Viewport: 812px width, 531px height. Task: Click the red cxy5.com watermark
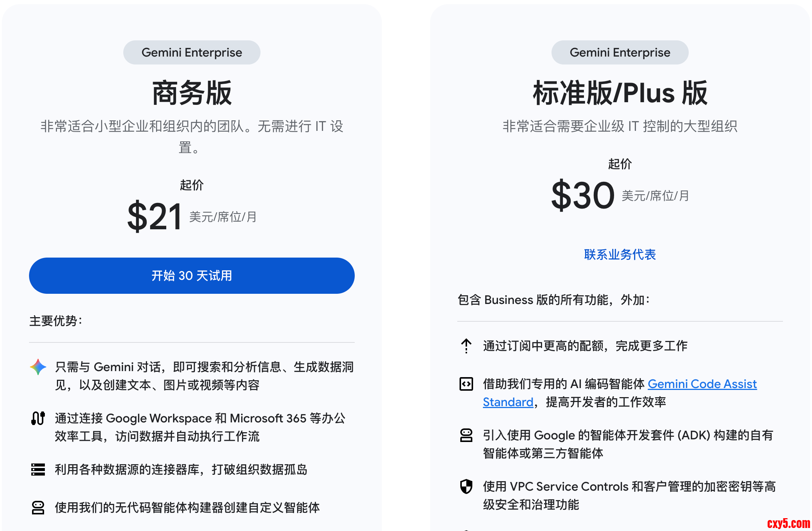[x=788, y=523]
